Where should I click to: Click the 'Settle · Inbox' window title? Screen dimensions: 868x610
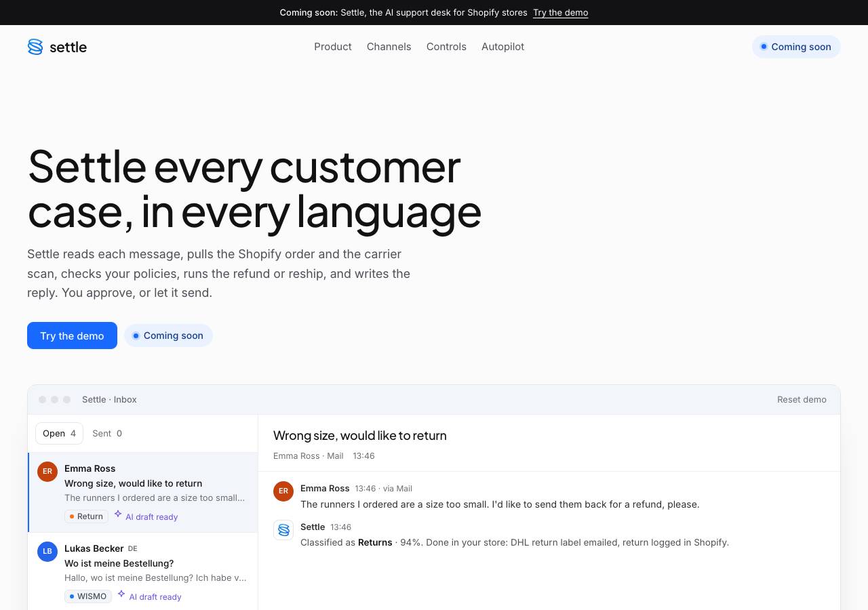[109, 400]
